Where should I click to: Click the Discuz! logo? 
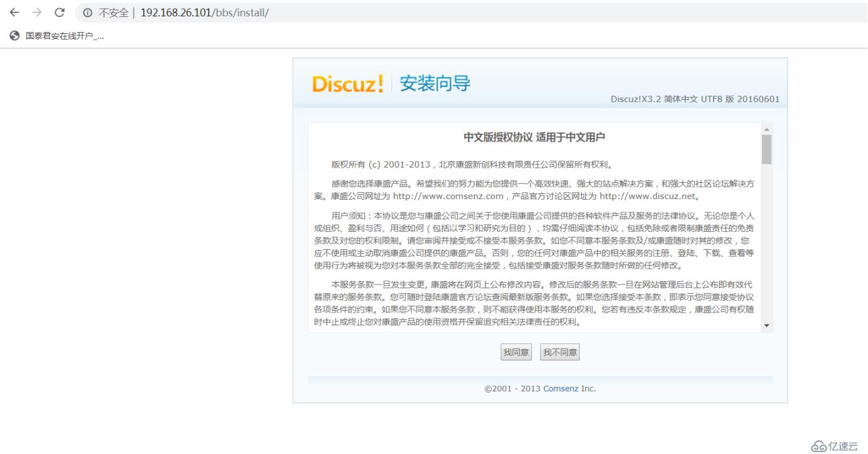click(x=347, y=85)
